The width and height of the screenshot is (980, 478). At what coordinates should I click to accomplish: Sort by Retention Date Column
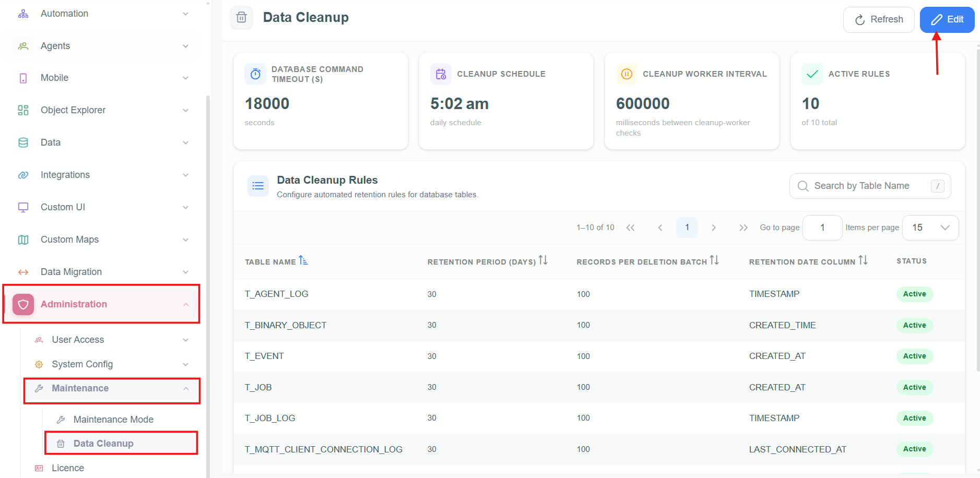pyautogui.click(x=863, y=260)
